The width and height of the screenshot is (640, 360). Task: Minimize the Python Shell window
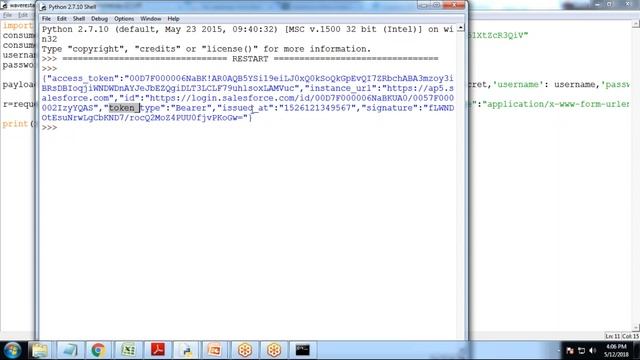pyautogui.click(x=424, y=5)
